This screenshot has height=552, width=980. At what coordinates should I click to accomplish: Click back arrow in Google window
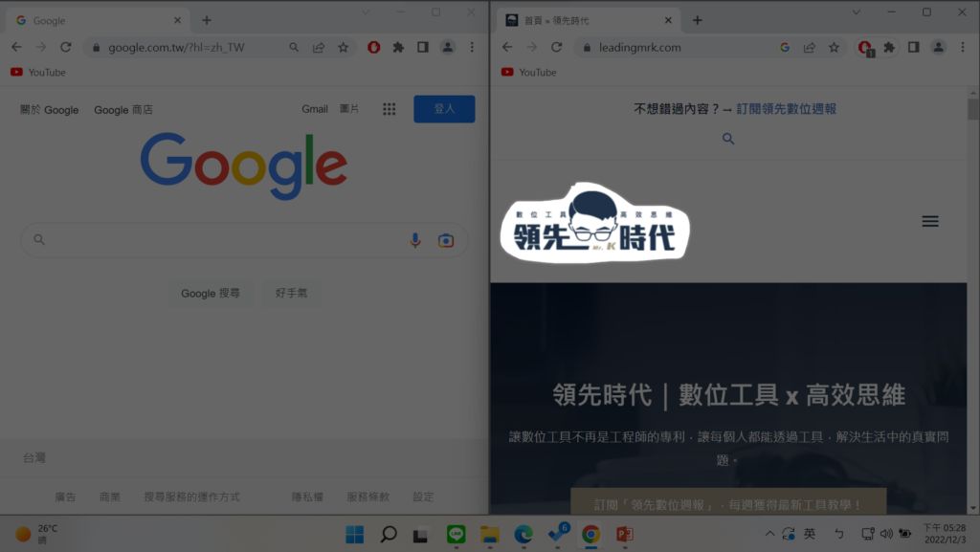[x=17, y=47]
